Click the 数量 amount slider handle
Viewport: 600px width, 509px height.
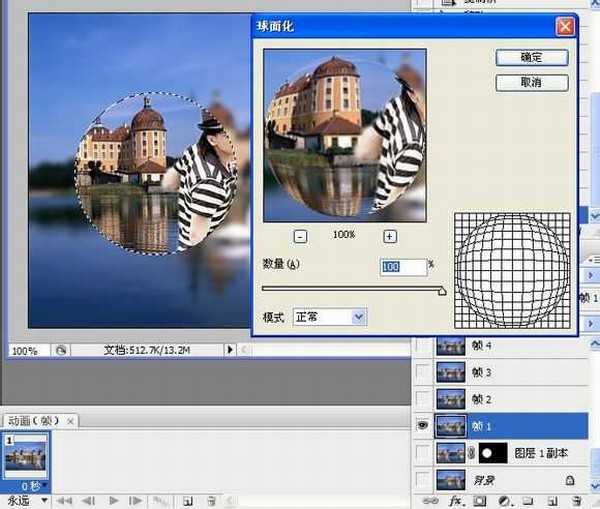[442, 291]
